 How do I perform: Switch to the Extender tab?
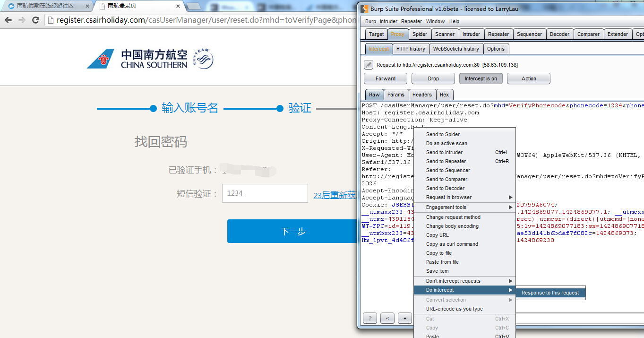pyautogui.click(x=618, y=34)
